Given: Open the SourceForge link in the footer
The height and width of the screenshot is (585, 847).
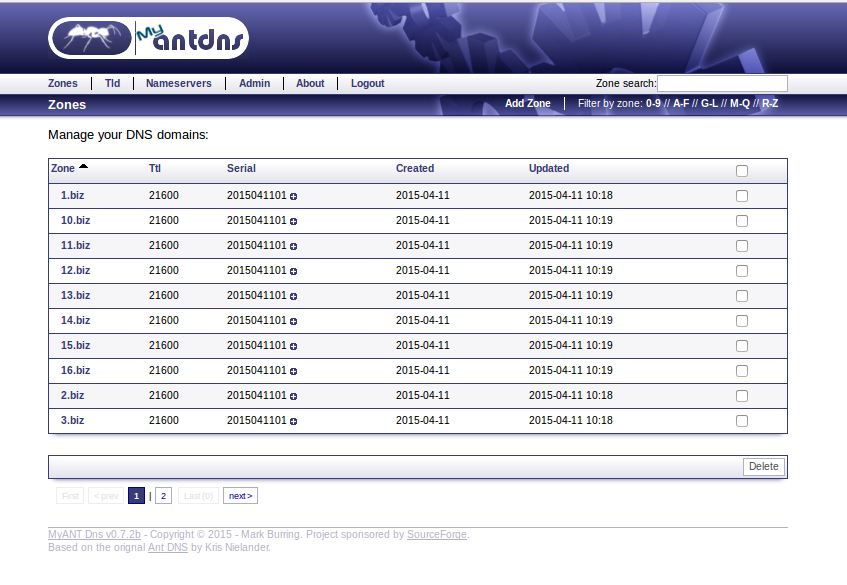Looking at the screenshot, I should (436, 534).
